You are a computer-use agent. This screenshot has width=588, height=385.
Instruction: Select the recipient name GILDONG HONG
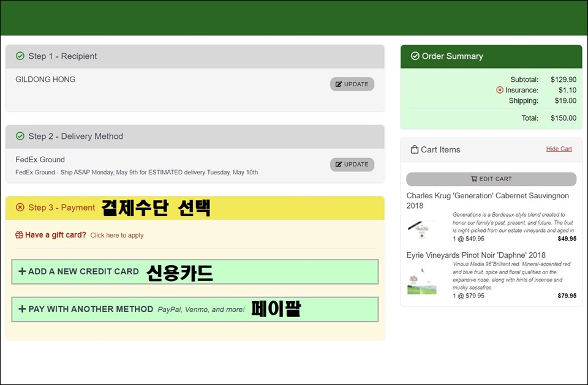coord(45,80)
